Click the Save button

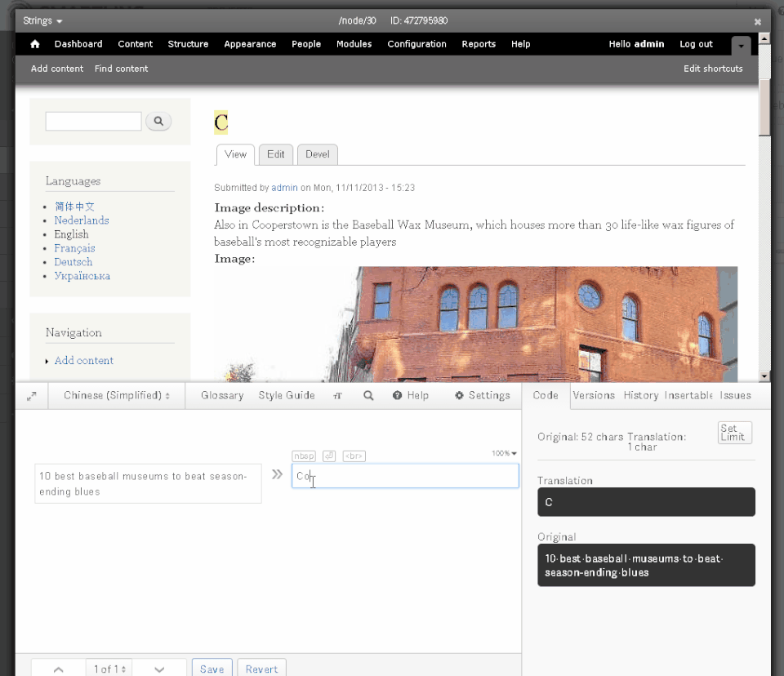(x=212, y=669)
